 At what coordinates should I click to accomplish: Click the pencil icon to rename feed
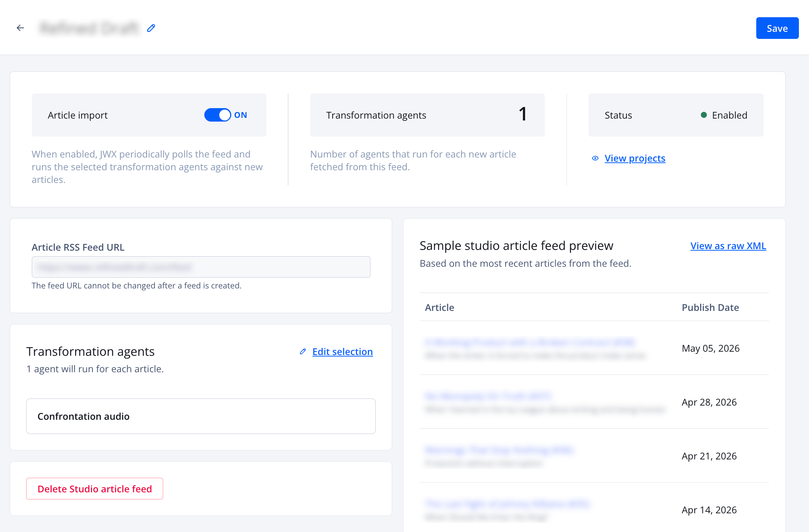(x=151, y=28)
